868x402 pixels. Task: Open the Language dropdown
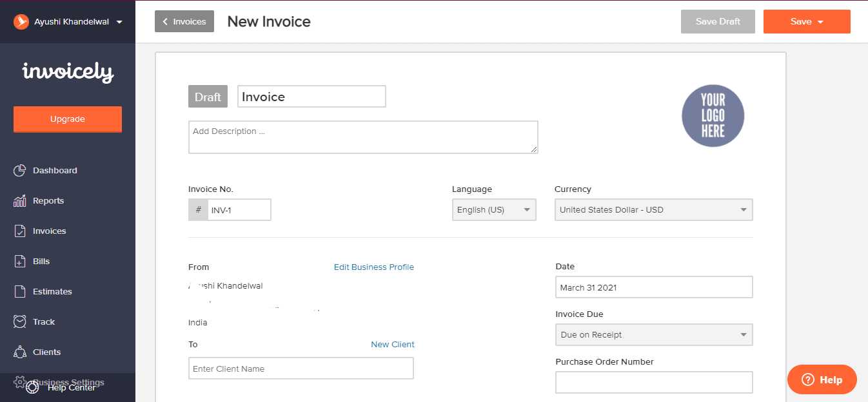click(493, 209)
